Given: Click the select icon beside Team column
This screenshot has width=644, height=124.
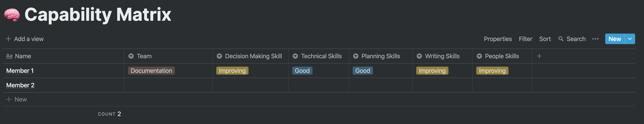Looking at the screenshot, I should point(131,56).
